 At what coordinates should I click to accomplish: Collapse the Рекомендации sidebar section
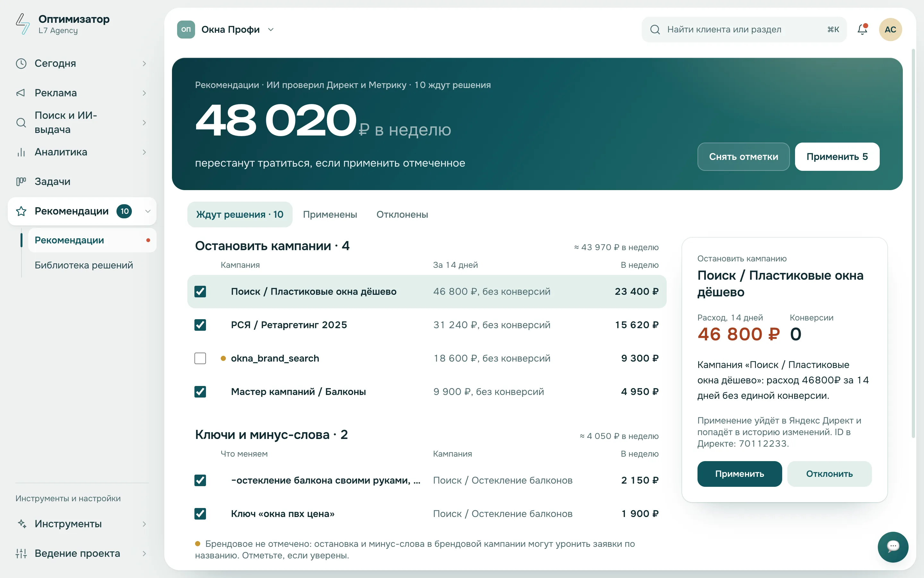[x=148, y=211]
